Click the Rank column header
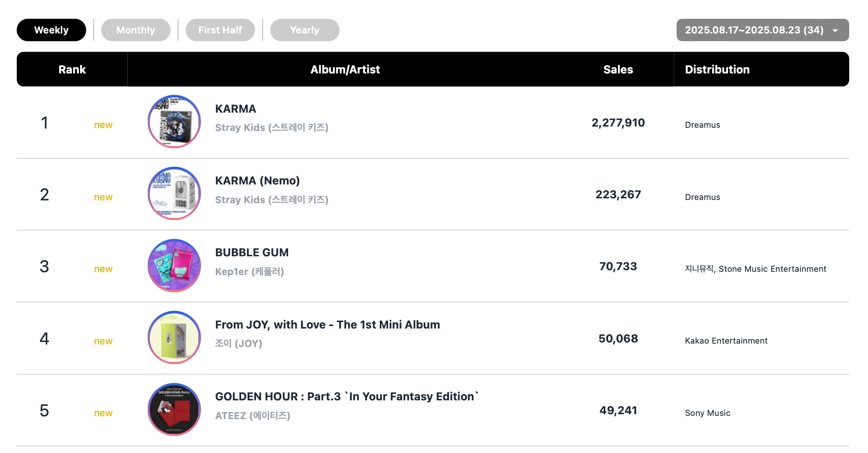This screenshot has width=868, height=453. point(72,69)
